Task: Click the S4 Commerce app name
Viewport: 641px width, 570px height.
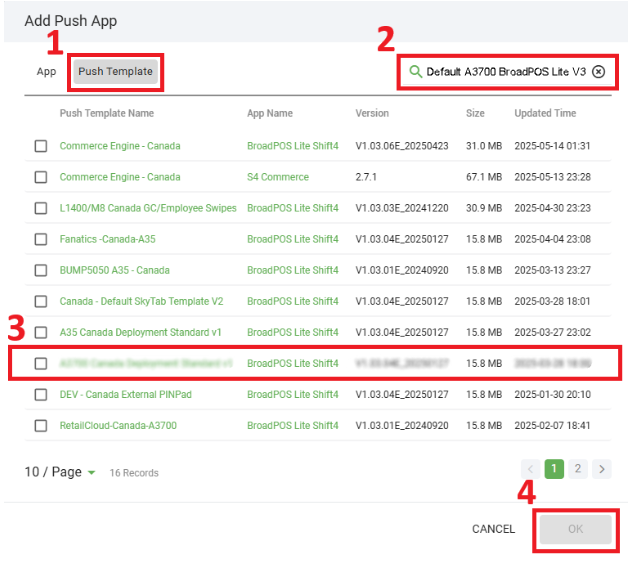Action: click(x=278, y=177)
